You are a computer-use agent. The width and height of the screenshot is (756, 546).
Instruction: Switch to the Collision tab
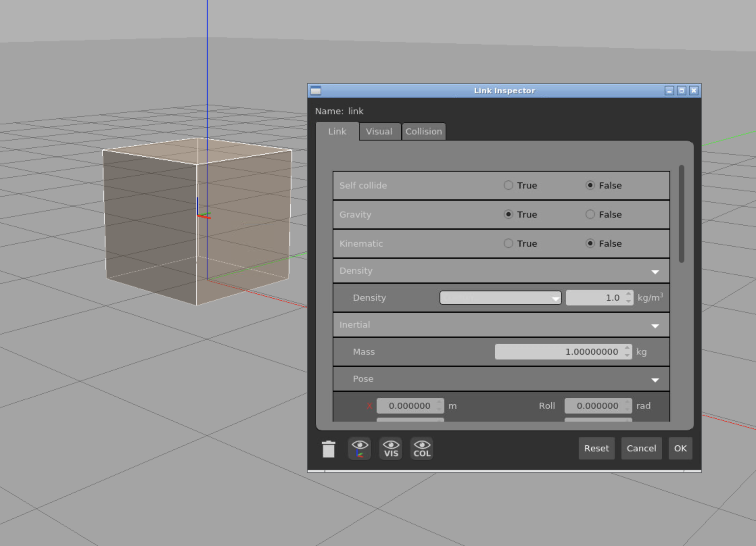pyautogui.click(x=424, y=131)
